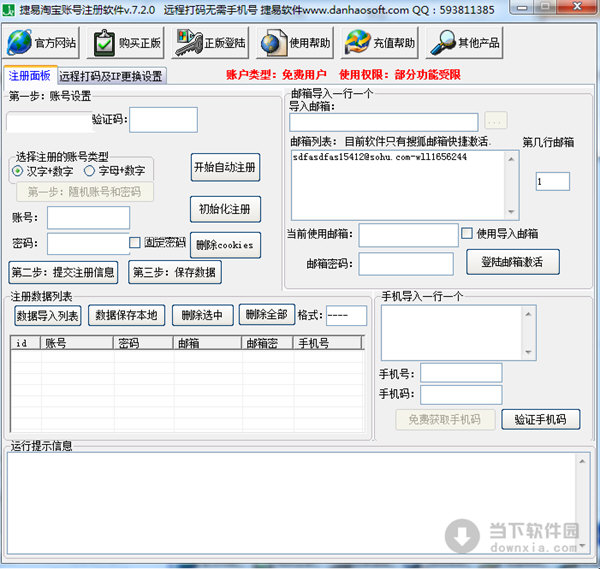This screenshot has width=600, height=569.
Task: Click the 邮箱 column header
Action: (x=208, y=343)
